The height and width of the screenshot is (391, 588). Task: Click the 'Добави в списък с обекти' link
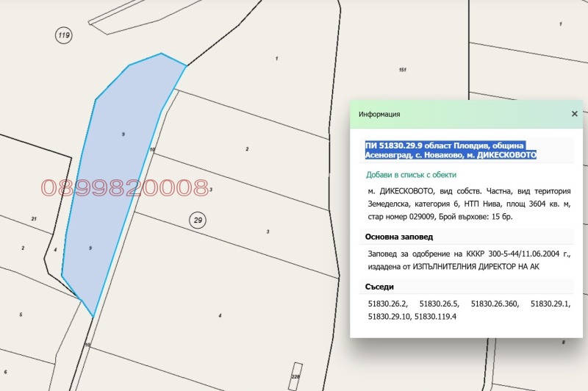coord(411,175)
